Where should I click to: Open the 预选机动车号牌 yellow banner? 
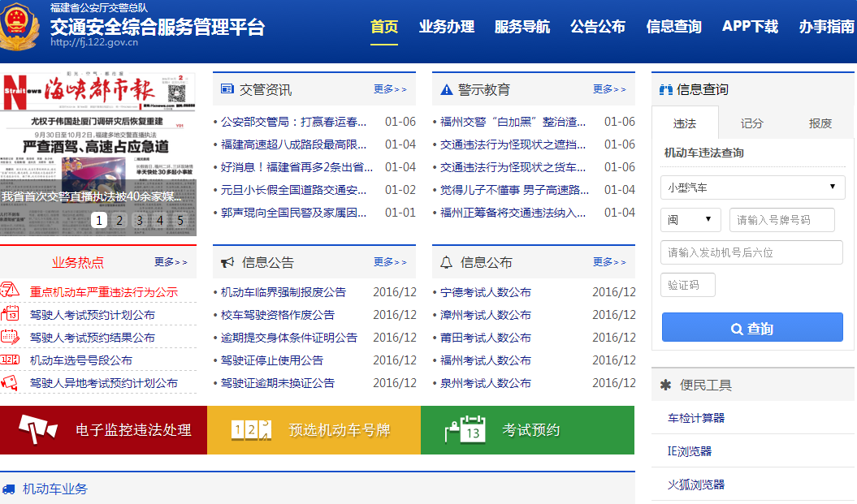coord(314,429)
